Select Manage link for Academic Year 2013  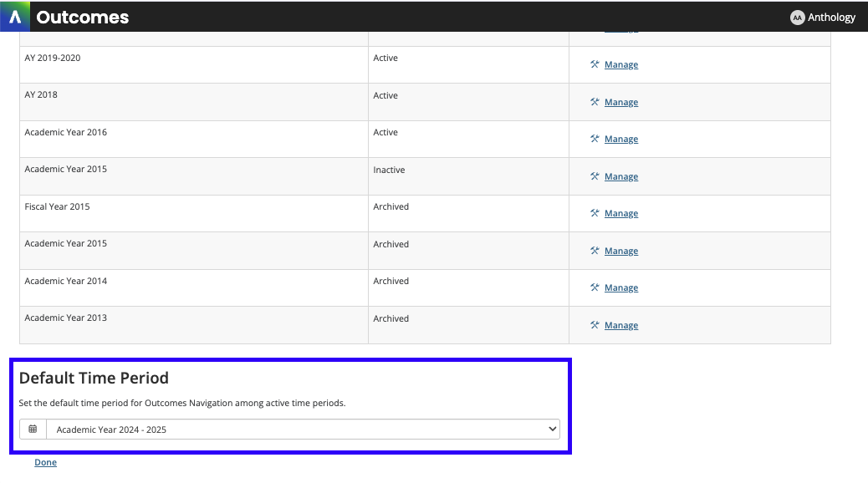620,326
